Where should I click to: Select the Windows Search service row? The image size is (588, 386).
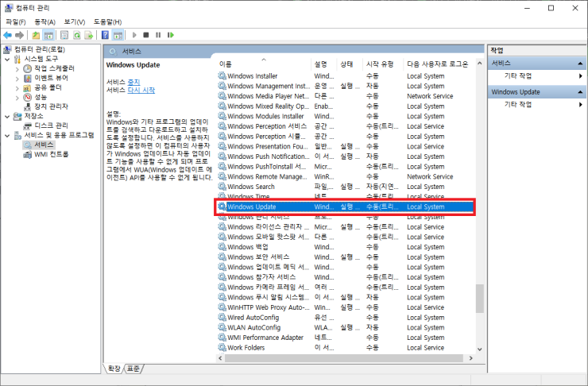point(346,187)
